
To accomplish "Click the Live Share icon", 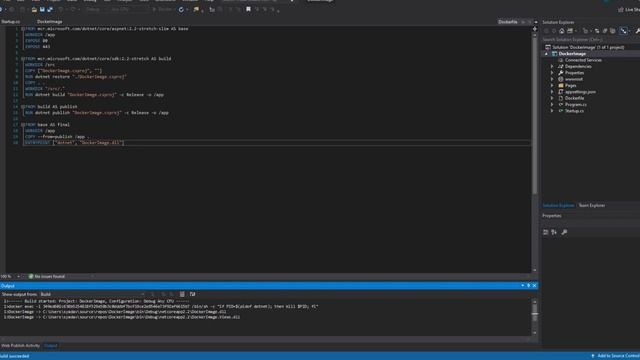I will tap(621, 9).
